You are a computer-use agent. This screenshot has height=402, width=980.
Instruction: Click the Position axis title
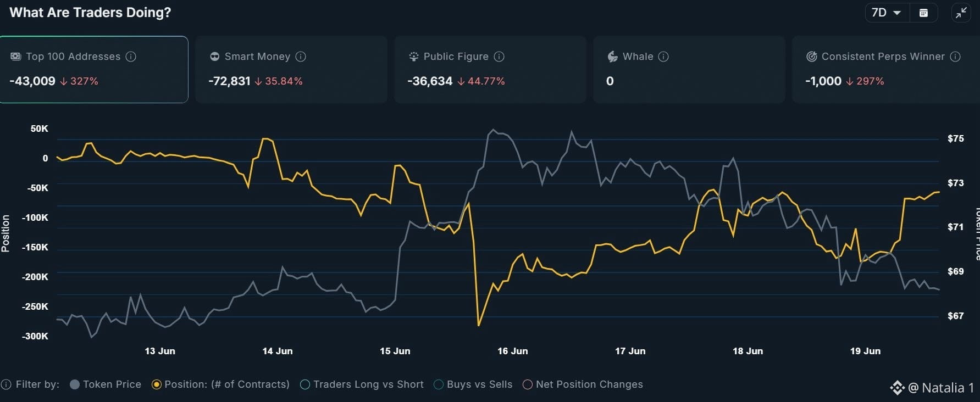click(x=5, y=233)
